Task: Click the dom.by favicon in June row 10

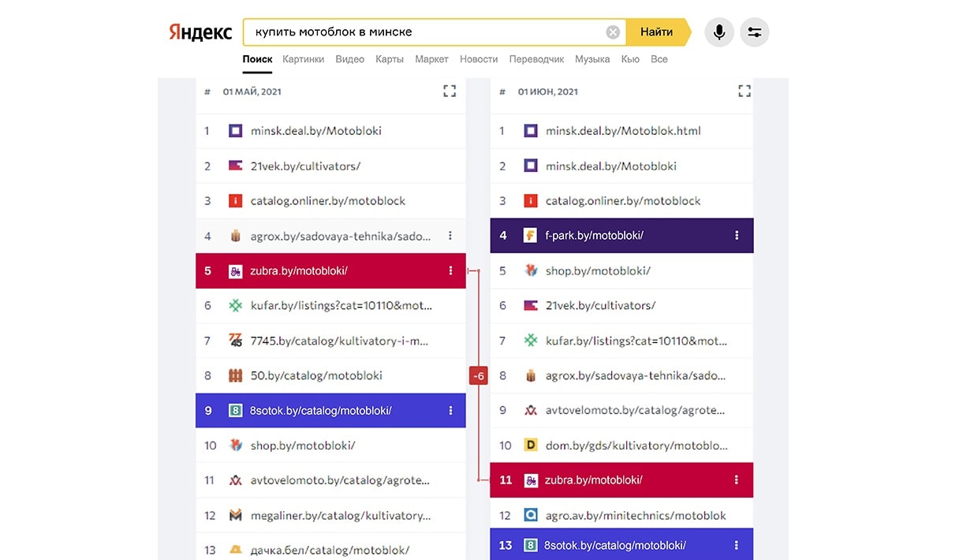Action: click(x=530, y=446)
